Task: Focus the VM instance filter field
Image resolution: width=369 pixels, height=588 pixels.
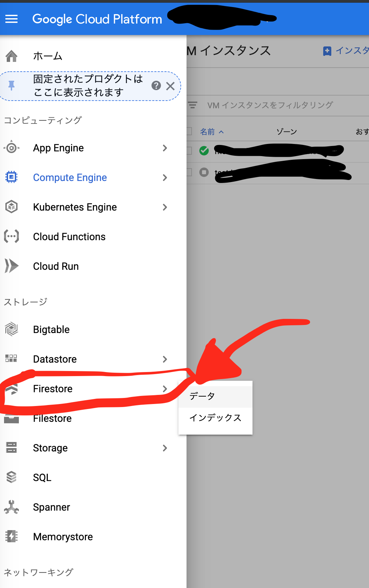Action: click(x=270, y=105)
